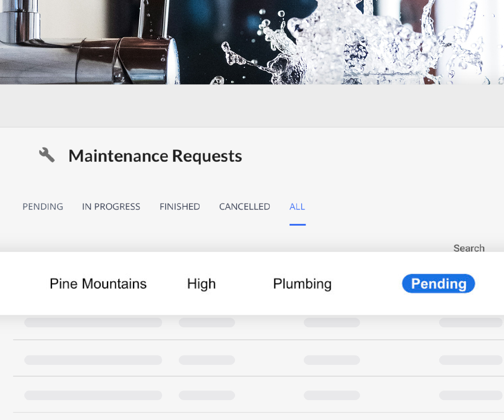Image resolution: width=504 pixels, height=420 pixels.
Task: Click the first placeholder bar directly below Pine Mountains
Action: point(93,322)
